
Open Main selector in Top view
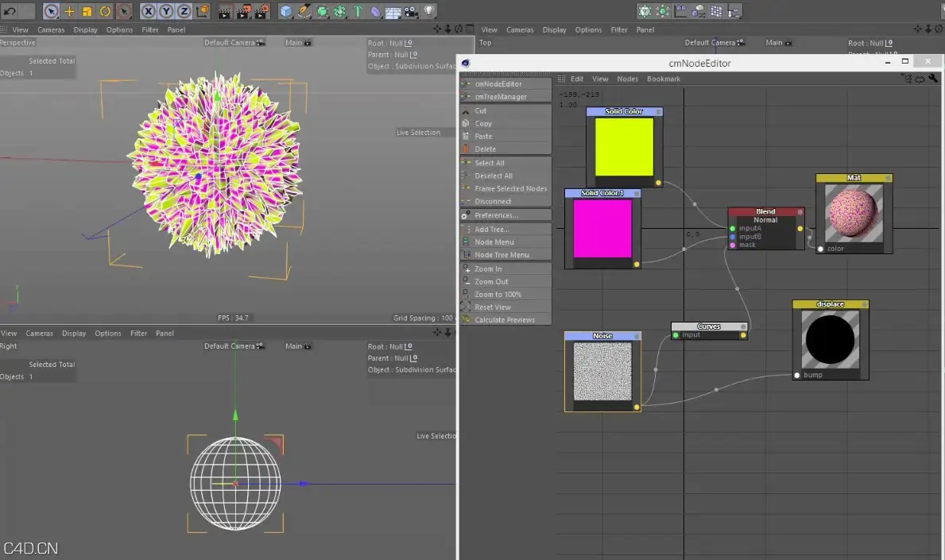pyautogui.click(x=779, y=42)
